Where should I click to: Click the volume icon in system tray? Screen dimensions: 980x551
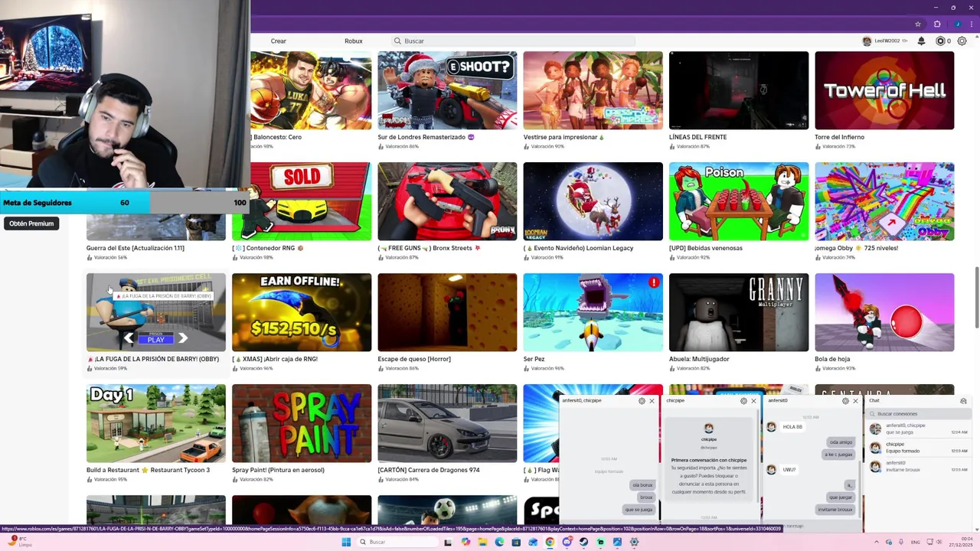point(938,542)
